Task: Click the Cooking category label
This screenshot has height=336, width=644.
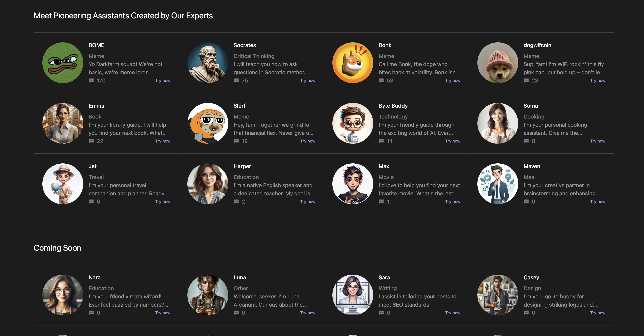Action: [x=534, y=117]
